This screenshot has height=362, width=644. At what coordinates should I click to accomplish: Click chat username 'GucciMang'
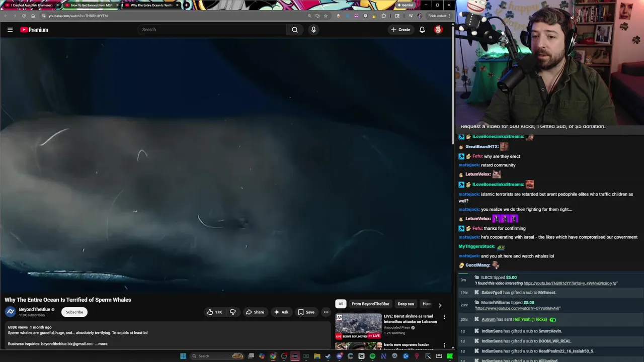tap(477, 265)
